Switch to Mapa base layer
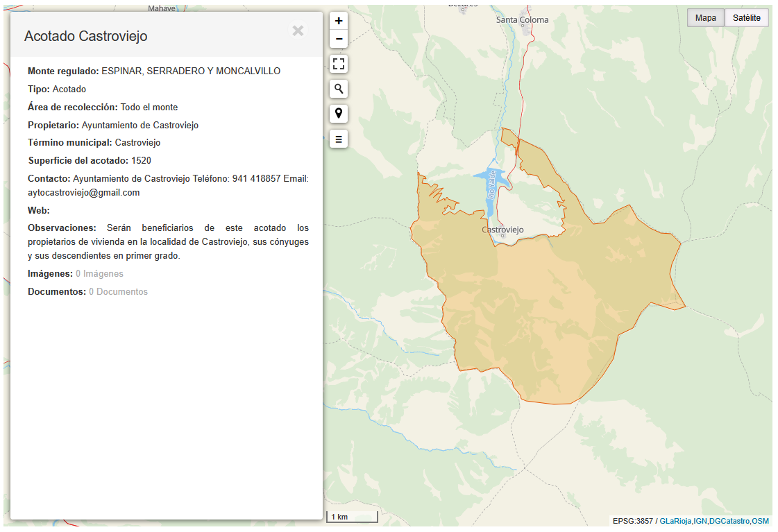The image size is (778, 532). 706,18
